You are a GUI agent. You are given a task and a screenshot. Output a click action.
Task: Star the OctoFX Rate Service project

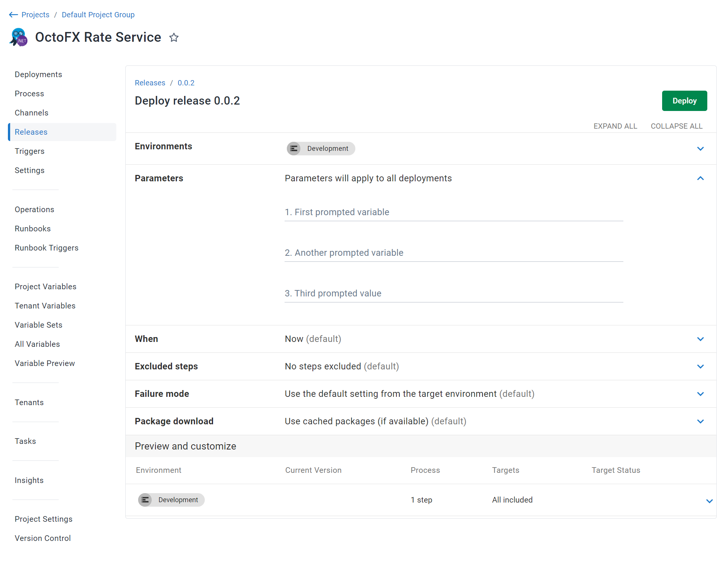pyautogui.click(x=174, y=38)
